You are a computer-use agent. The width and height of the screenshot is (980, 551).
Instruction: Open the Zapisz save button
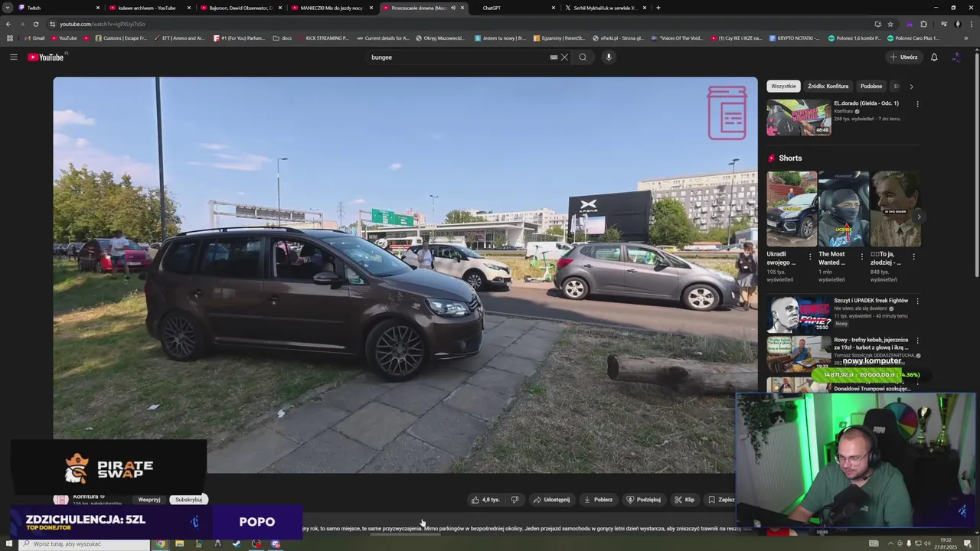click(x=721, y=500)
